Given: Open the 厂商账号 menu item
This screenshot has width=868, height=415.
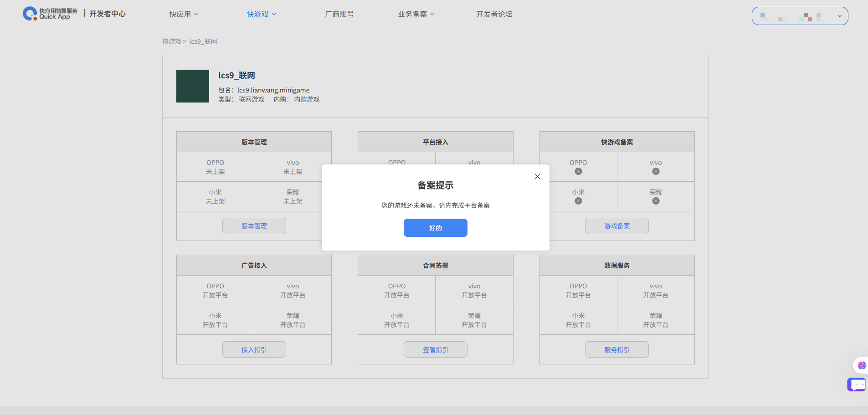Looking at the screenshot, I should [339, 14].
